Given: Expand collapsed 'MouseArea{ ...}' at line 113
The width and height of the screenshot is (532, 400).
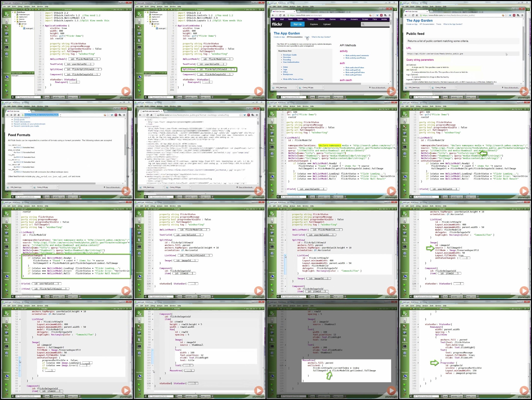Looking at the screenshot, I should (189, 370).
